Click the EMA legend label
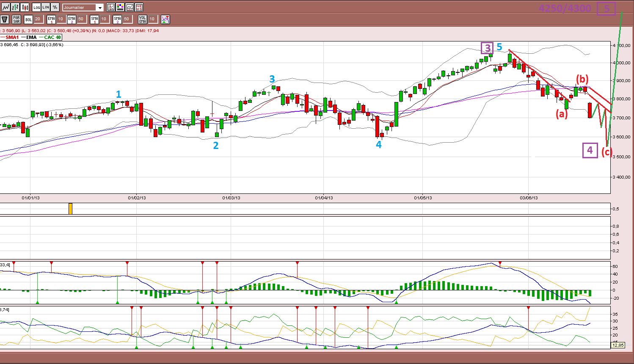 tap(31, 37)
